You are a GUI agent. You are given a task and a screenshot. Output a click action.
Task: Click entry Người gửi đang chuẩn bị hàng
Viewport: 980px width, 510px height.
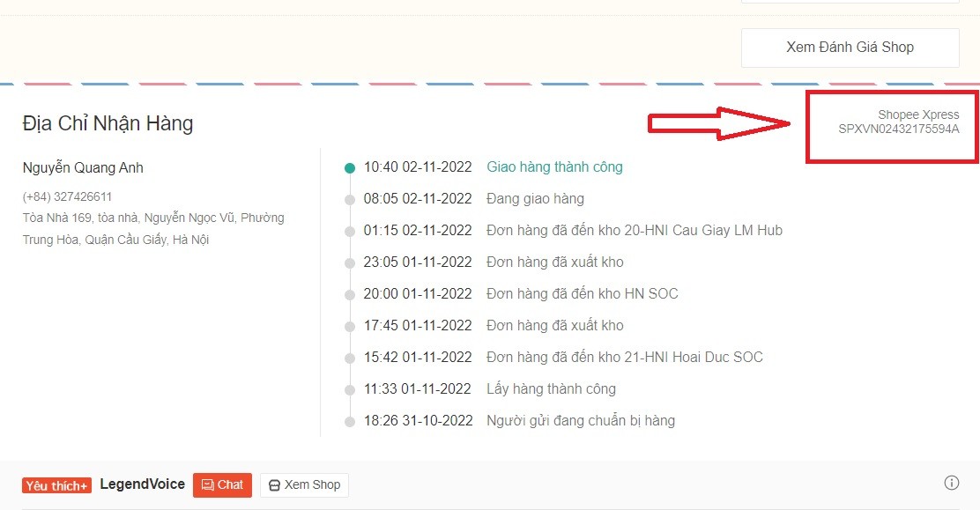[x=581, y=421]
